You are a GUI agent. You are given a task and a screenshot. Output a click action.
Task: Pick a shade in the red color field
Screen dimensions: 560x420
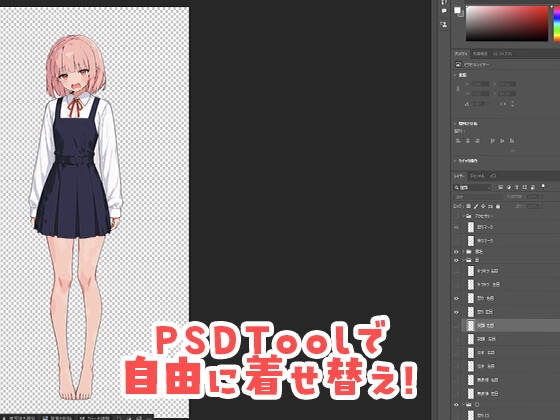point(507,23)
